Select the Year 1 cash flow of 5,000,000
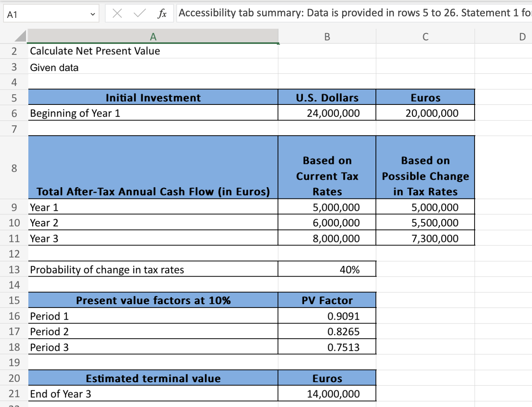This screenshot has height=407, width=532. point(327,207)
